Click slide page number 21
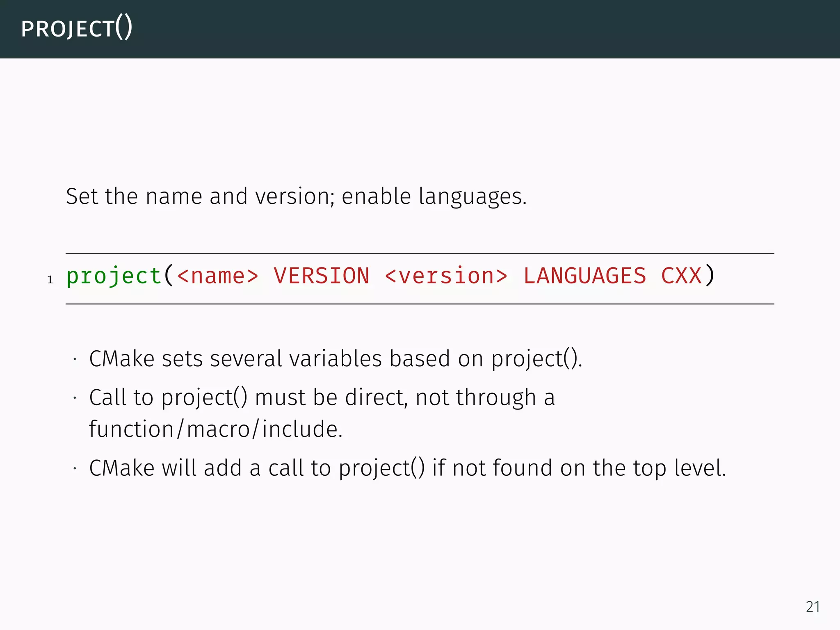 [813, 607]
